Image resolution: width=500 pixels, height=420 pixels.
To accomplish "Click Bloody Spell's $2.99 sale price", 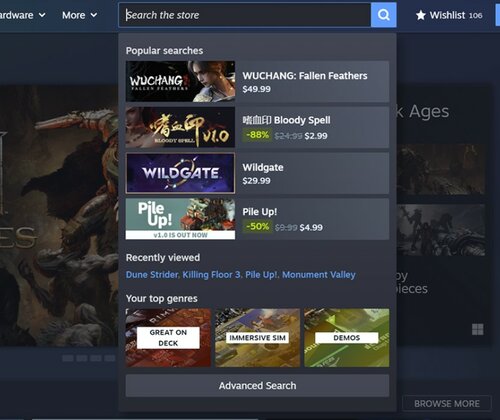I will pos(316,136).
